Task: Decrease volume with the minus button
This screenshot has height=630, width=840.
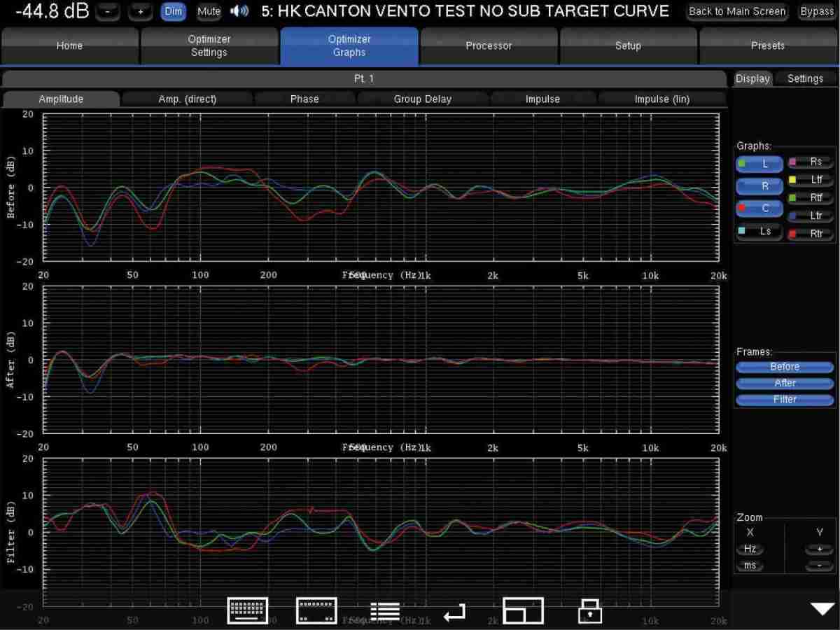Action: pos(107,12)
